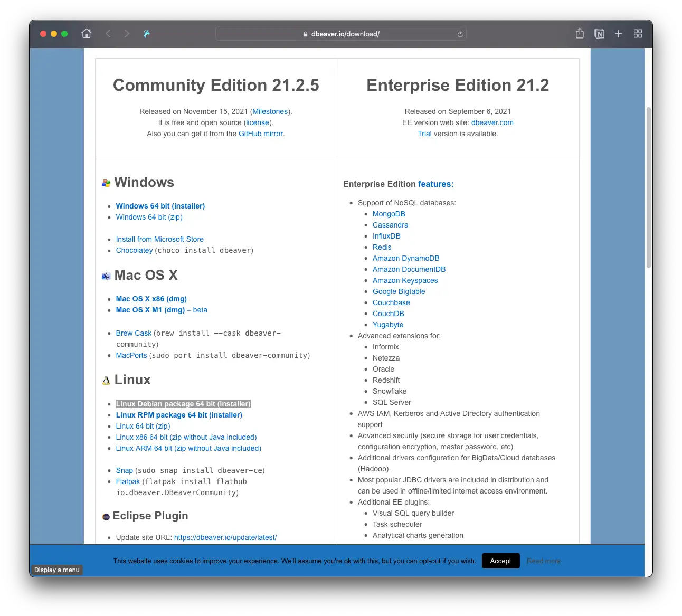Open the Yugabyte link

[x=388, y=325]
